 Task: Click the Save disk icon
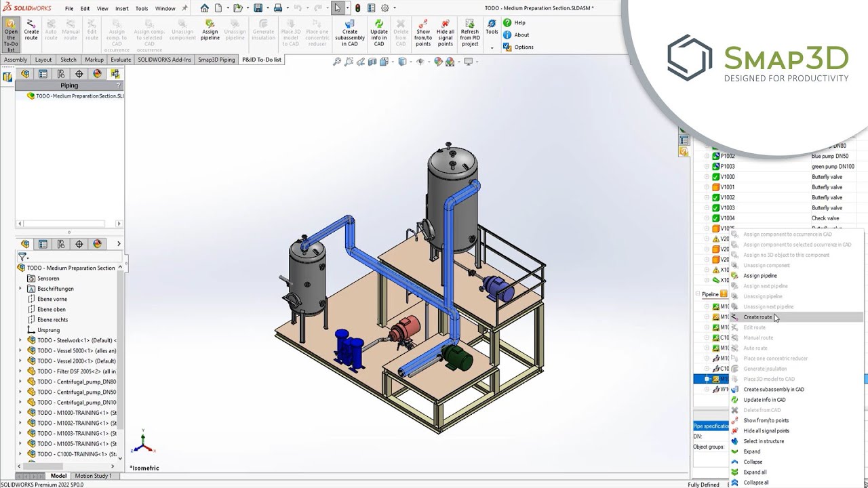tap(258, 8)
